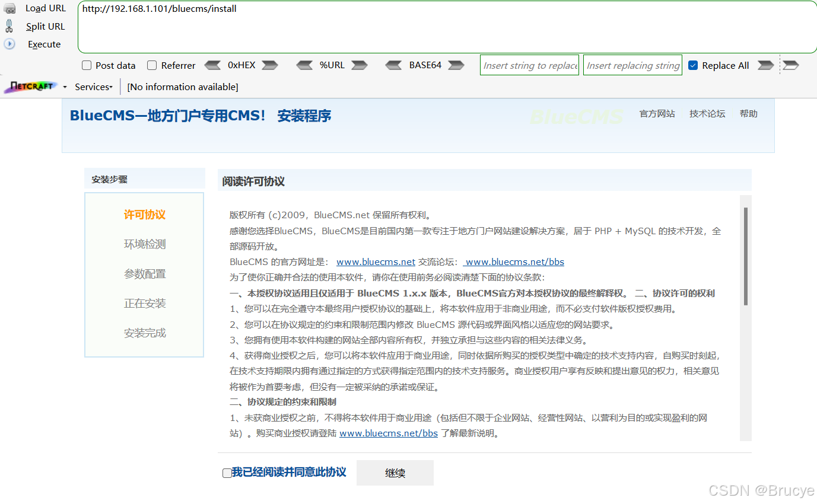817x504 pixels.
Task: Open the 官方网站 link
Action: (657, 114)
